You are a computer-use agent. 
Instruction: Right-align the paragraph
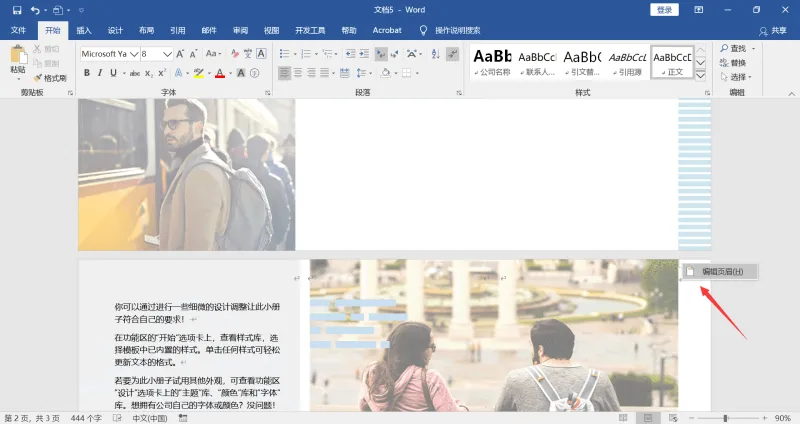[x=311, y=73]
